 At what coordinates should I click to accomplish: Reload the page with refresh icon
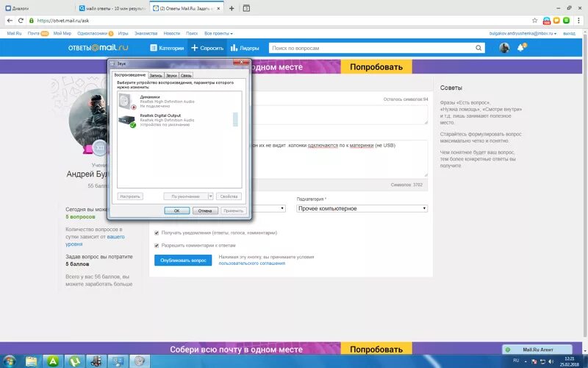pos(21,21)
